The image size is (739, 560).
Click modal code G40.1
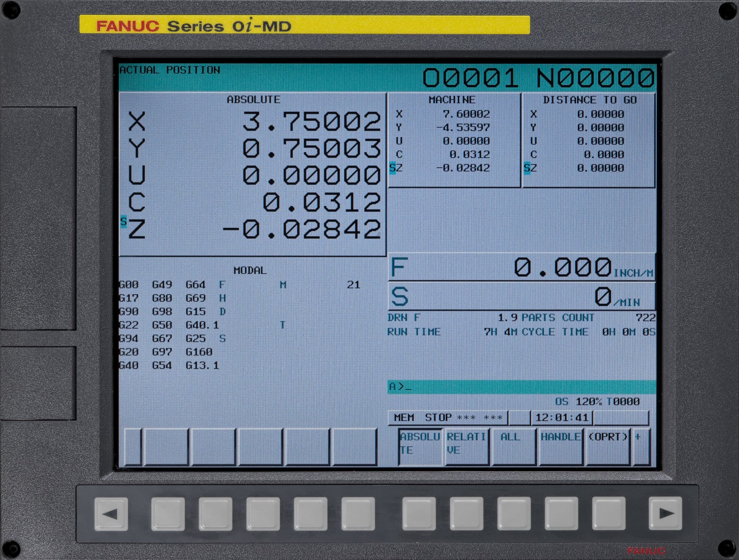202,325
